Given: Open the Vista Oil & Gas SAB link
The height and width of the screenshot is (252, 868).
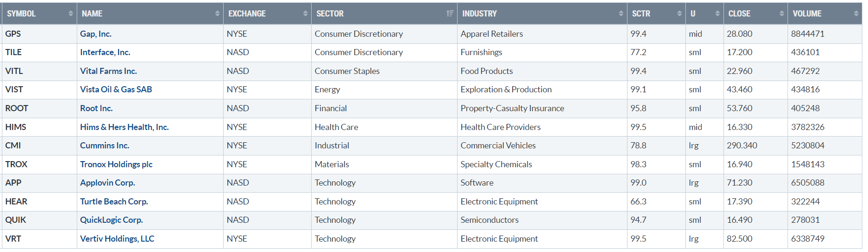Looking at the screenshot, I should (116, 89).
